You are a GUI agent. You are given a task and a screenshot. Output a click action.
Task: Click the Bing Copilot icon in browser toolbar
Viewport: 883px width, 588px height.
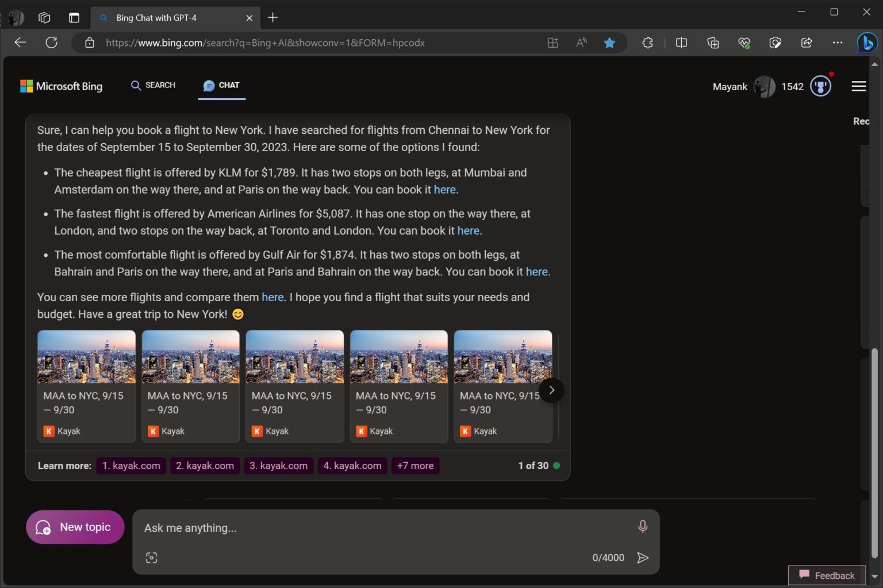coord(867,43)
